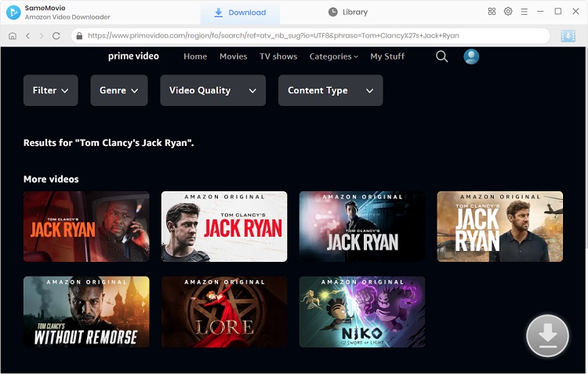
Task: Open the white Jack Ryan thumbnail with red title
Action: tap(224, 227)
